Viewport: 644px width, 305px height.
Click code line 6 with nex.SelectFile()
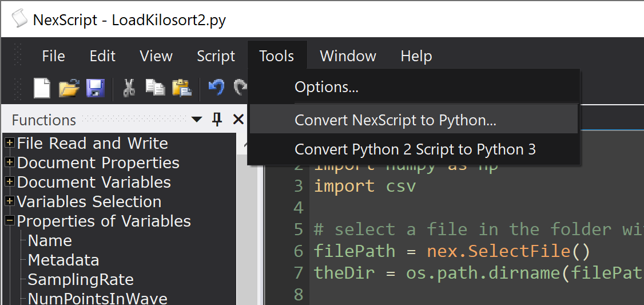452,251
